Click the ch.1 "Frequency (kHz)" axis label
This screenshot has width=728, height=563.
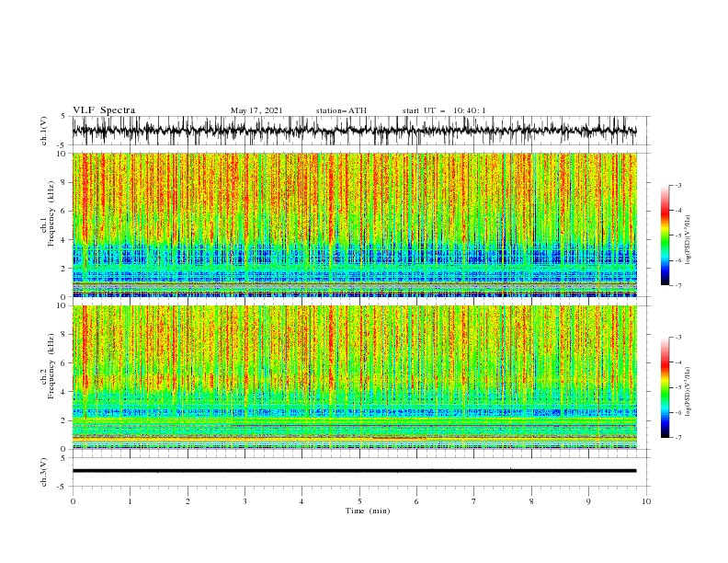click(x=51, y=214)
